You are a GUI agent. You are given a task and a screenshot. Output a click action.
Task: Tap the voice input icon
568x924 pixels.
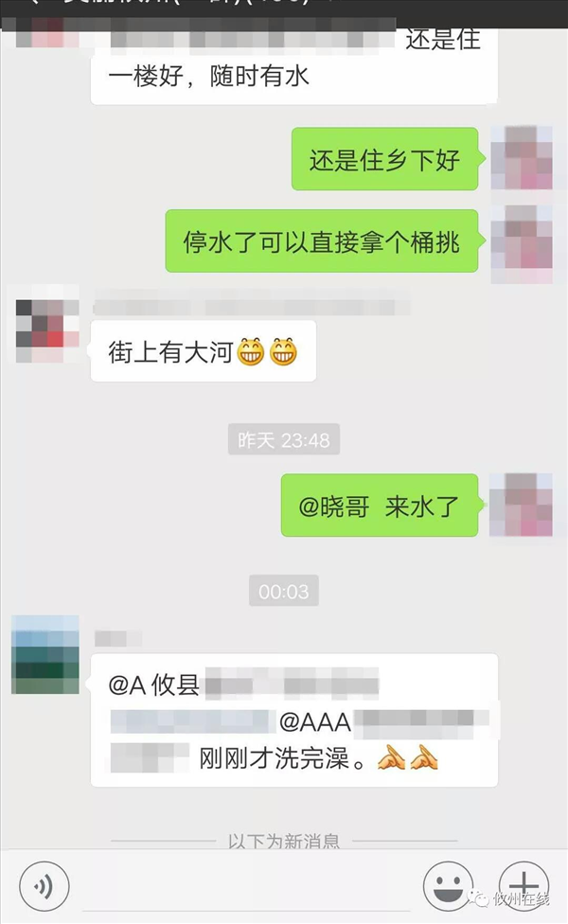(44, 886)
